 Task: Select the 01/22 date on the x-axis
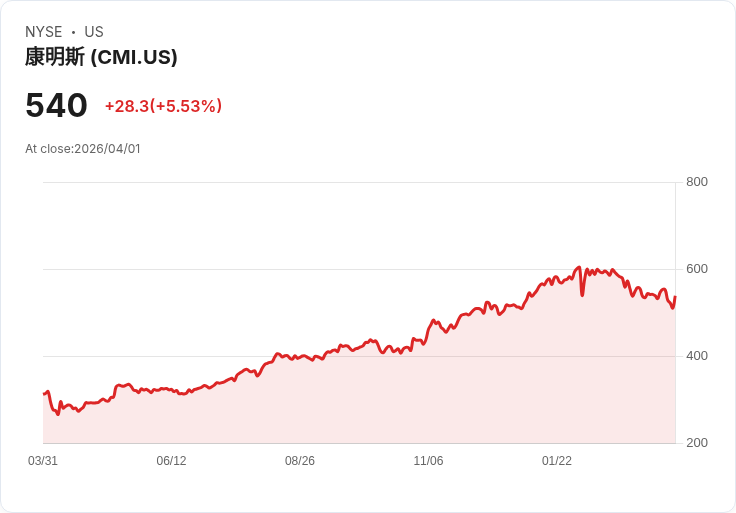point(557,461)
